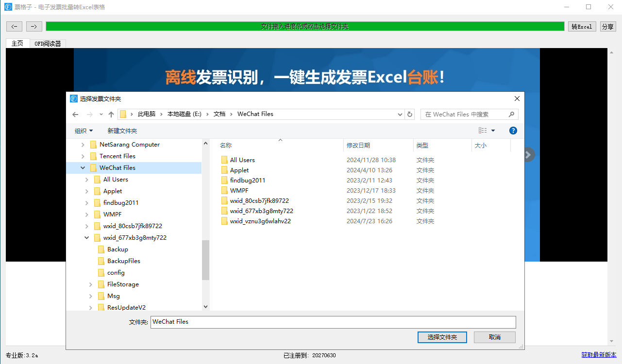Collapse WeChat Files tree node

(x=83, y=168)
